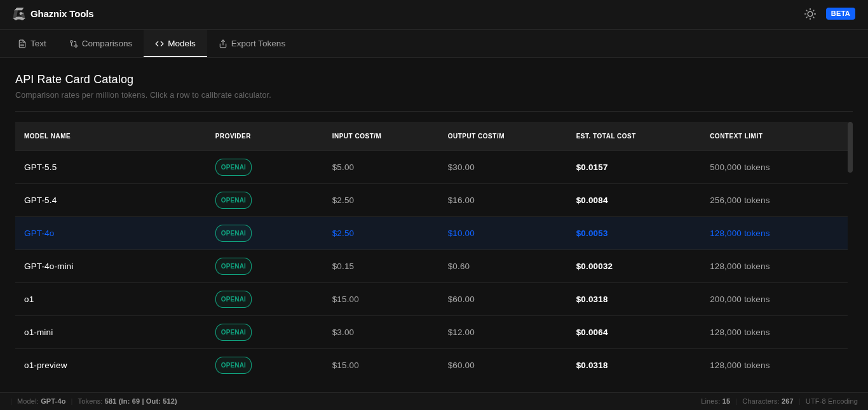Click the $0.0084 total cost value
The width and height of the screenshot is (868, 410).
coord(592,201)
